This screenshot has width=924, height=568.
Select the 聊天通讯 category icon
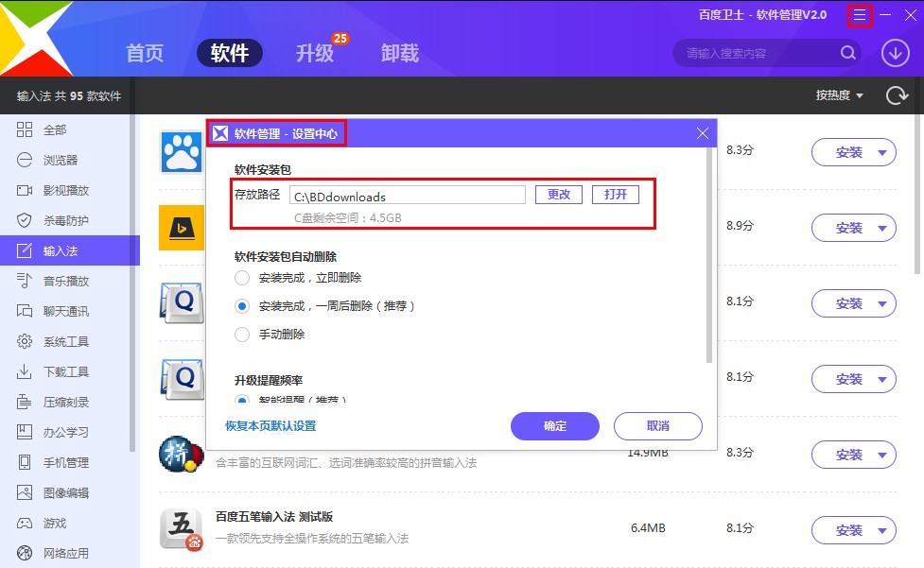25,311
